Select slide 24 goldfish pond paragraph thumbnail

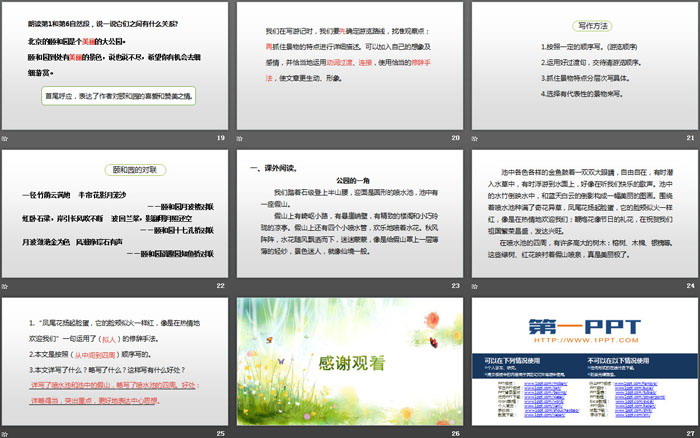(583, 214)
